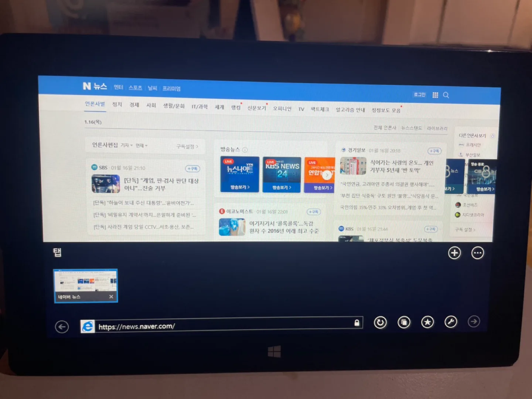Open article 식어가는 사랑의 온도... 개인
Screen dimensions: 532x399
(402, 166)
